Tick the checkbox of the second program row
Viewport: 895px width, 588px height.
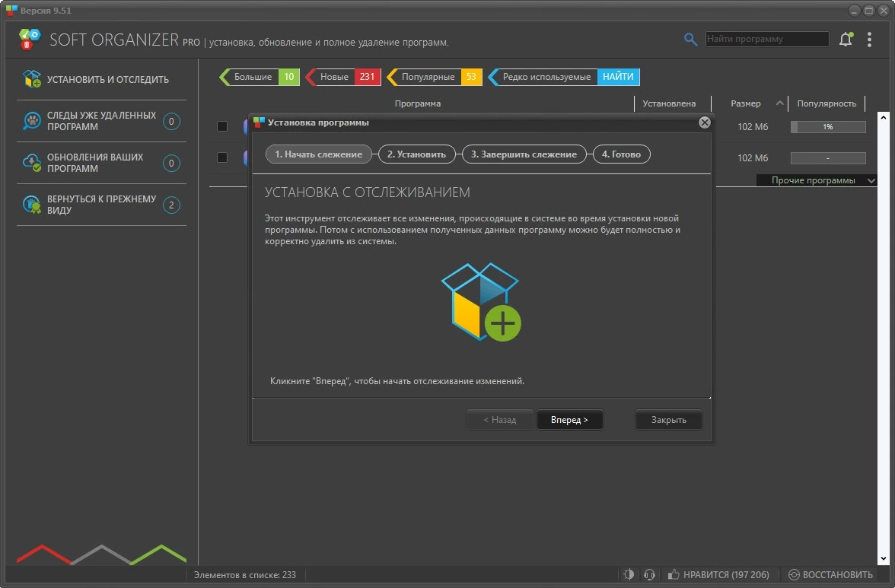click(222, 157)
